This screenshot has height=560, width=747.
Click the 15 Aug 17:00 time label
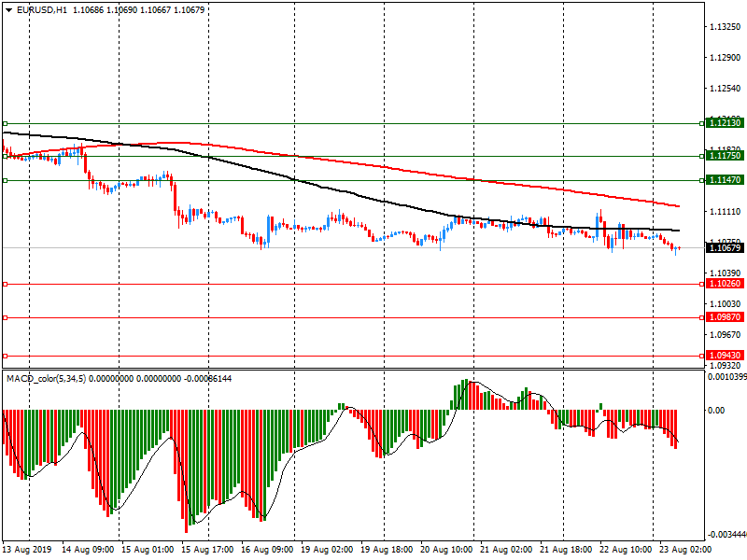[x=207, y=550]
